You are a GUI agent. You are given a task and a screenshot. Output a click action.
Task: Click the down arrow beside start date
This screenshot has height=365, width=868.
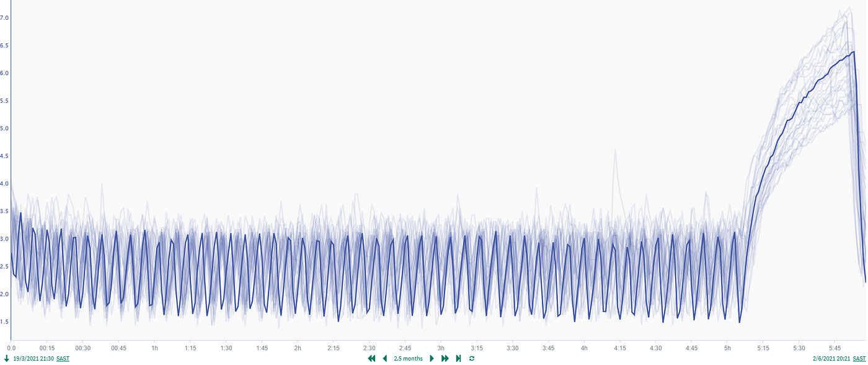(x=7, y=359)
